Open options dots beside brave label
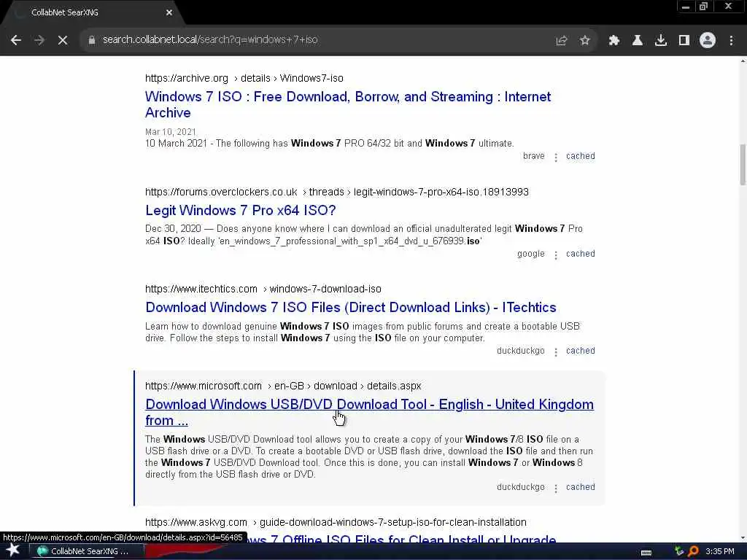 [555, 157]
